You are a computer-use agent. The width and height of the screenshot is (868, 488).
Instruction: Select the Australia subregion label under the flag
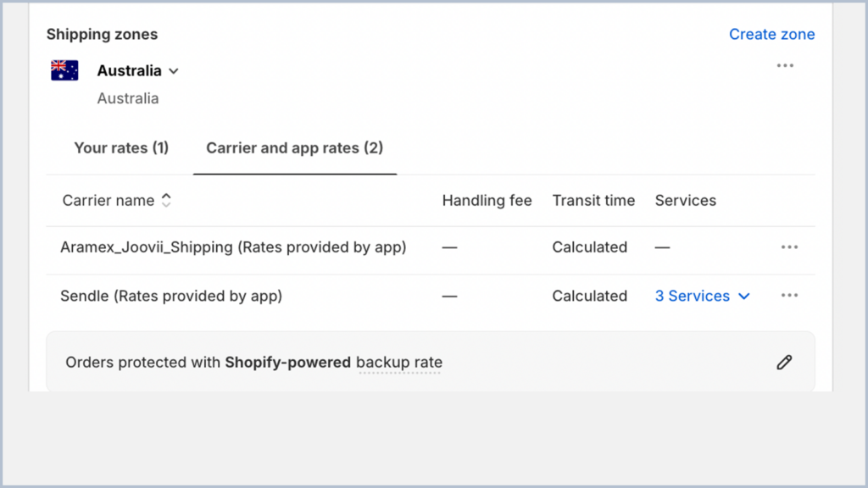(128, 98)
